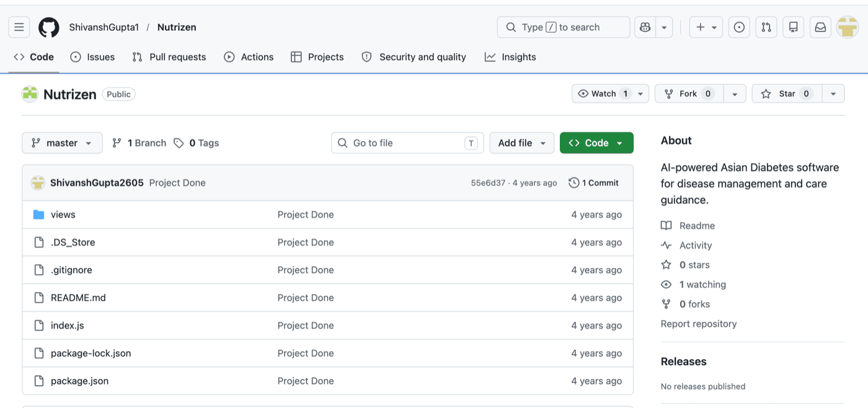The width and height of the screenshot is (868, 408).
Task: Click the Go to file search field
Action: coord(407,143)
